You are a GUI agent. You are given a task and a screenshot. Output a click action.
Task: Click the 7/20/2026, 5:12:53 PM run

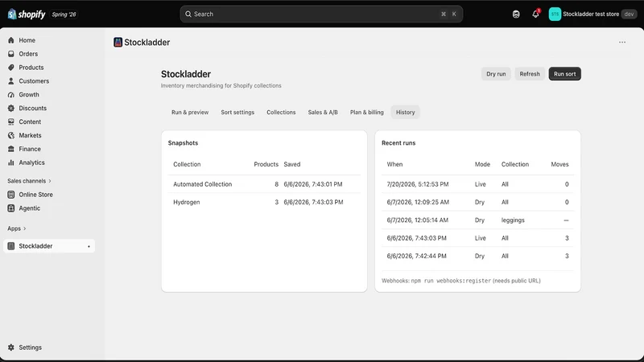coord(477,184)
